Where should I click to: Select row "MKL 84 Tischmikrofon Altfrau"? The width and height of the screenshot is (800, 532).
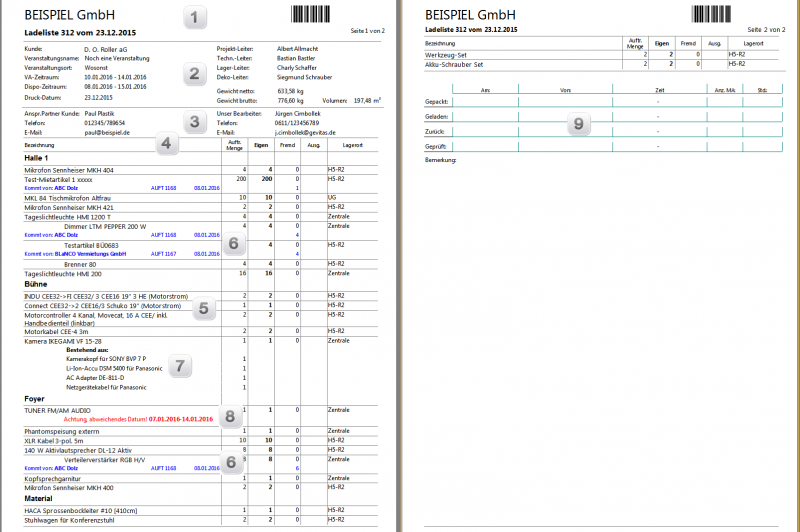[x=201, y=198]
